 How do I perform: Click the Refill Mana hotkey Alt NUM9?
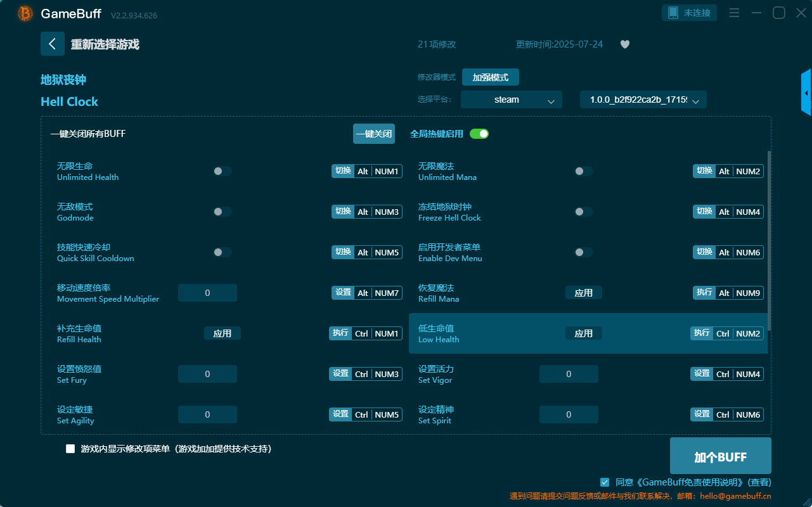pyautogui.click(x=728, y=293)
